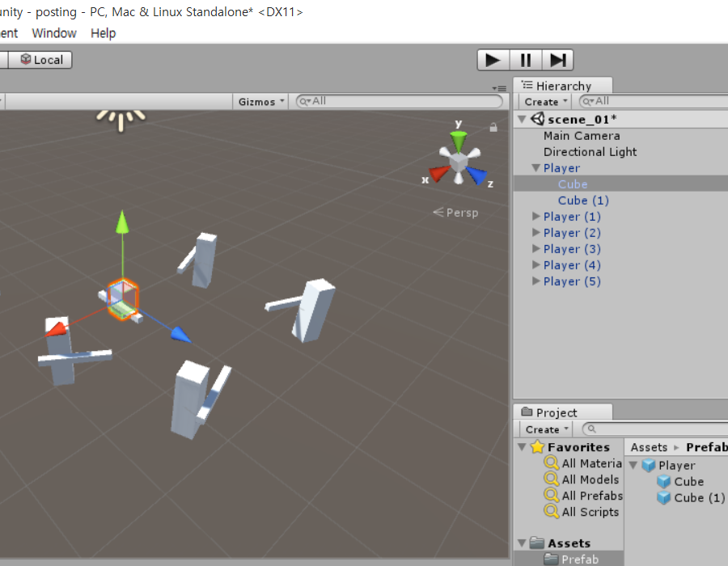The width and height of the screenshot is (728, 566).
Task: Click the Step frame button
Action: click(x=557, y=60)
